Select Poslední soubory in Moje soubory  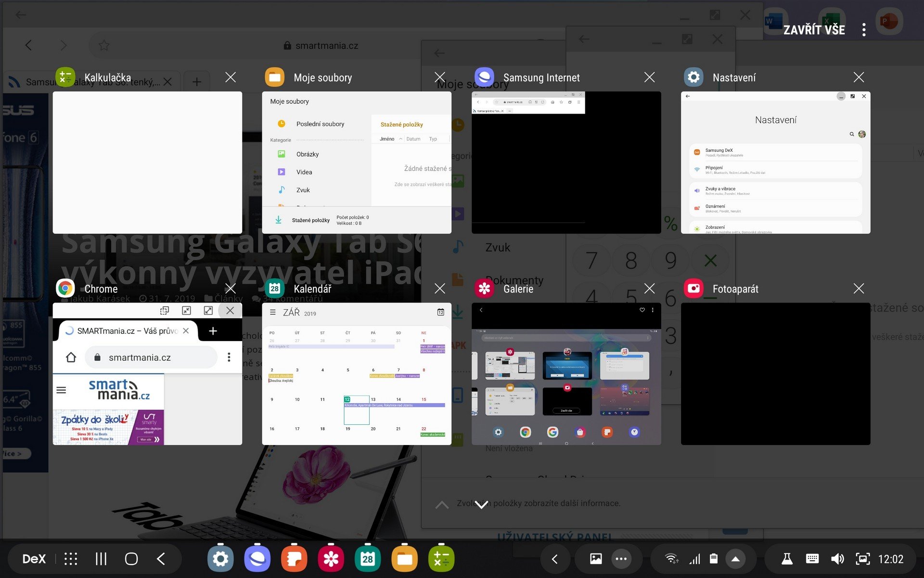coord(320,124)
